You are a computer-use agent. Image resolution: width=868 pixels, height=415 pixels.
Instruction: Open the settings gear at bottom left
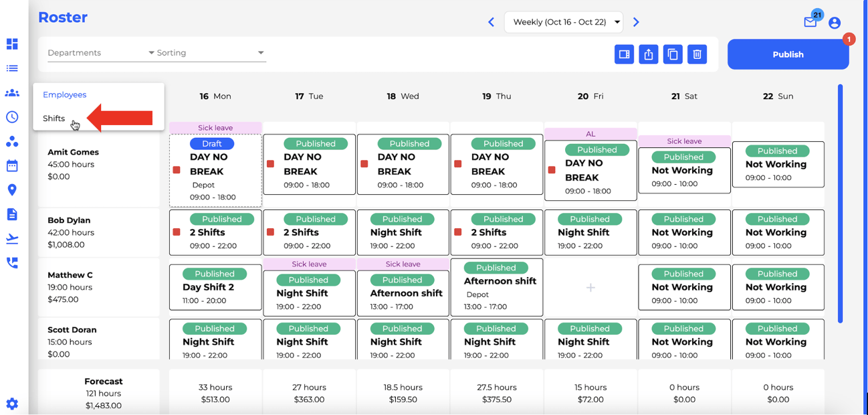(x=11, y=404)
